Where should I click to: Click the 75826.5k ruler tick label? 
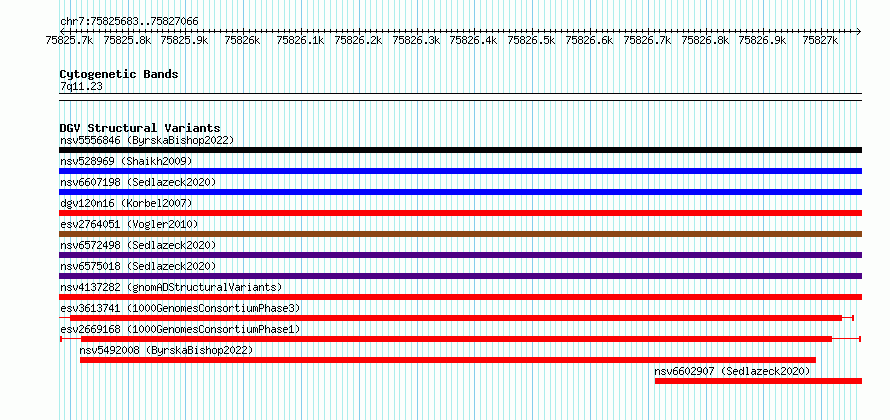(531, 40)
